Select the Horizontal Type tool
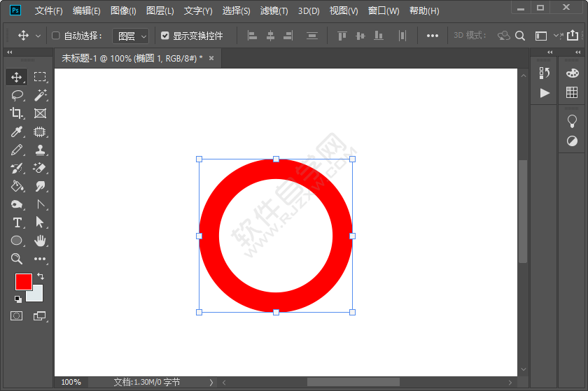Viewport: 588px width, 391px height. pyautogui.click(x=17, y=222)
